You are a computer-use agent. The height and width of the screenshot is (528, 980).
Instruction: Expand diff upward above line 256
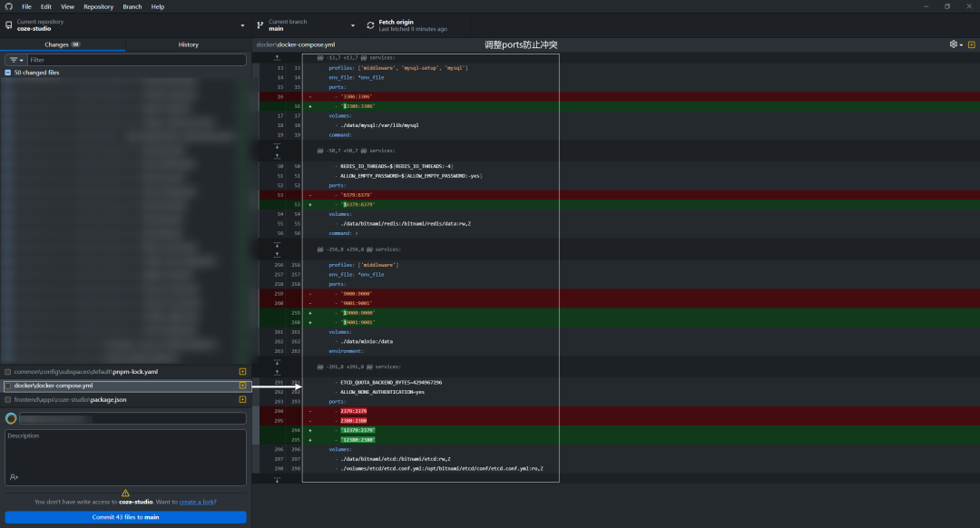[277, 254]
